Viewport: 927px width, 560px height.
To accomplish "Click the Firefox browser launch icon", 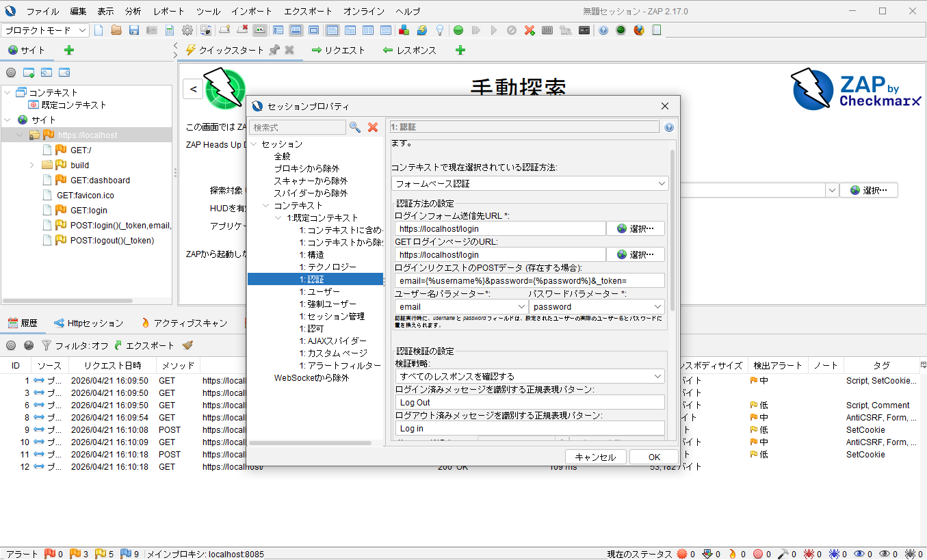I will tap(638, 30).
